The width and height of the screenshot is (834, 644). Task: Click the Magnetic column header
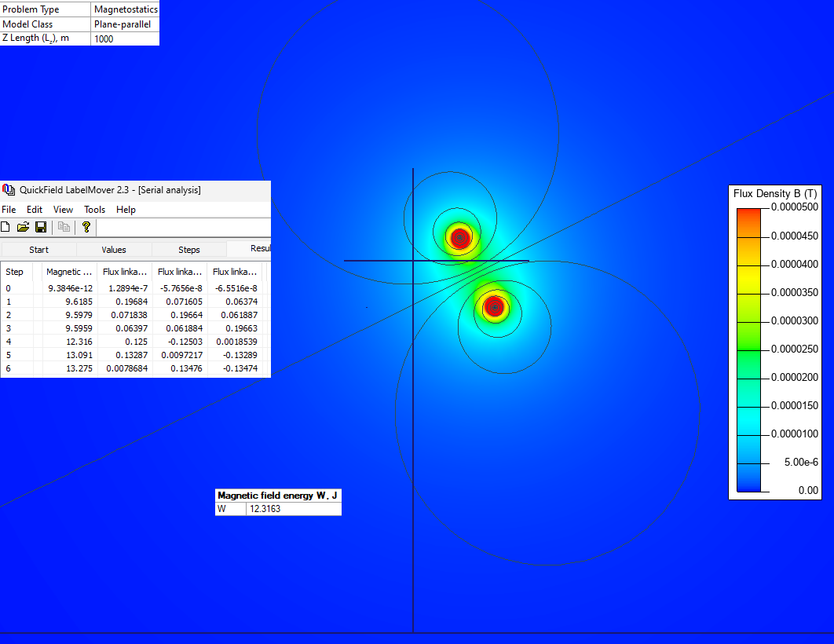coord(69,272)
